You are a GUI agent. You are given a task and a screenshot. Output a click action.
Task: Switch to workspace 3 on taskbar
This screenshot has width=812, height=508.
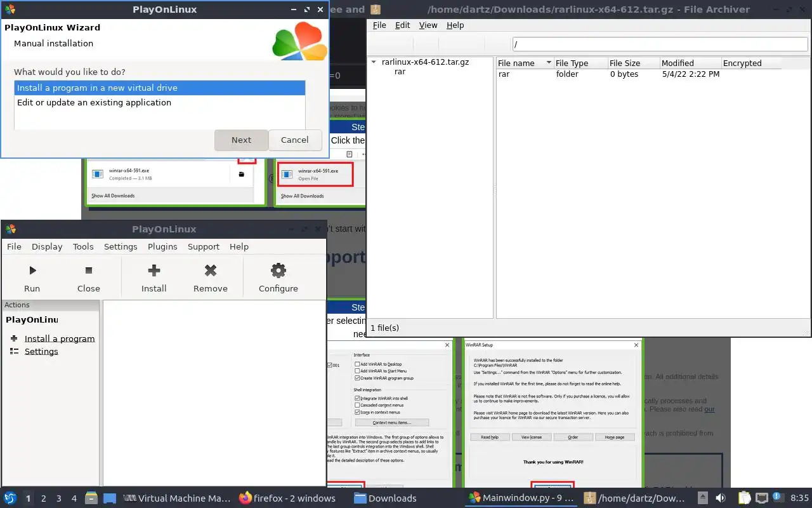59,498
